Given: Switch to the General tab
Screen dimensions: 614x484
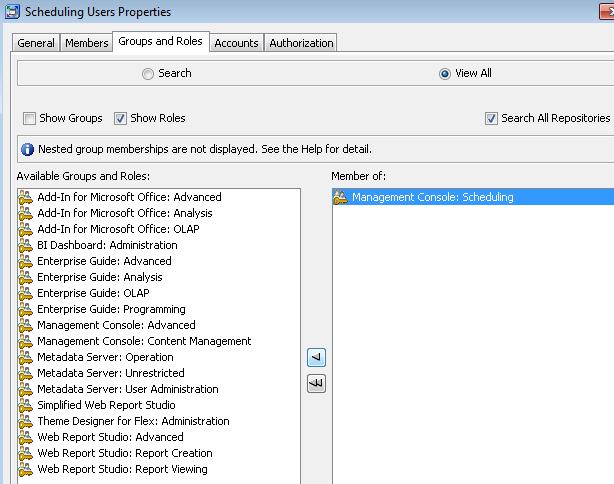Looking at the screenshot, I should click(x=36, y=43).
